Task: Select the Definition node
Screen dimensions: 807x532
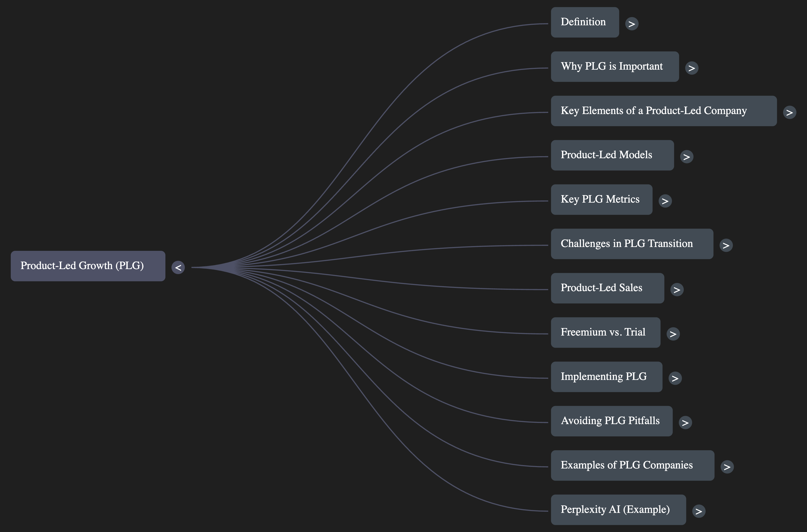Action: (x=584, y=22)
